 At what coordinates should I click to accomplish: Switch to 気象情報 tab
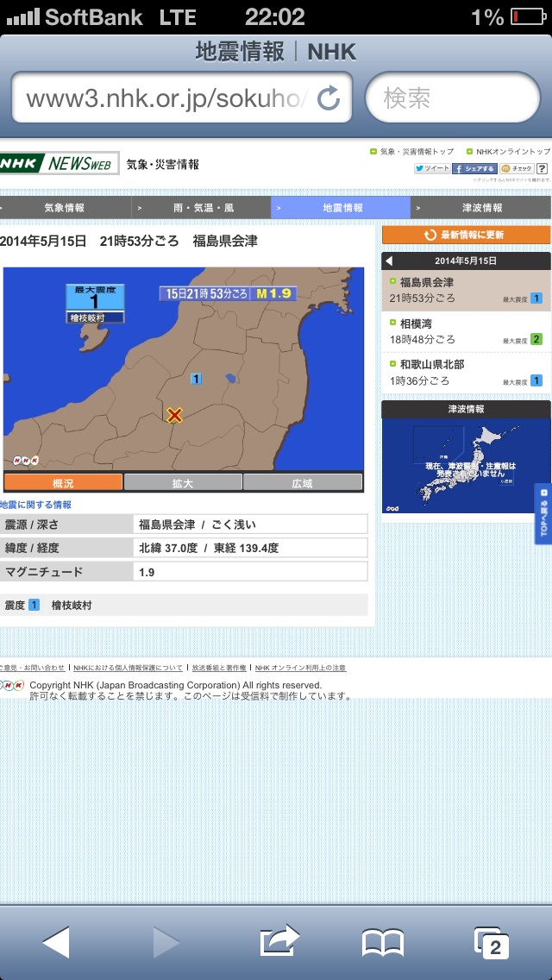pos(65,208)
